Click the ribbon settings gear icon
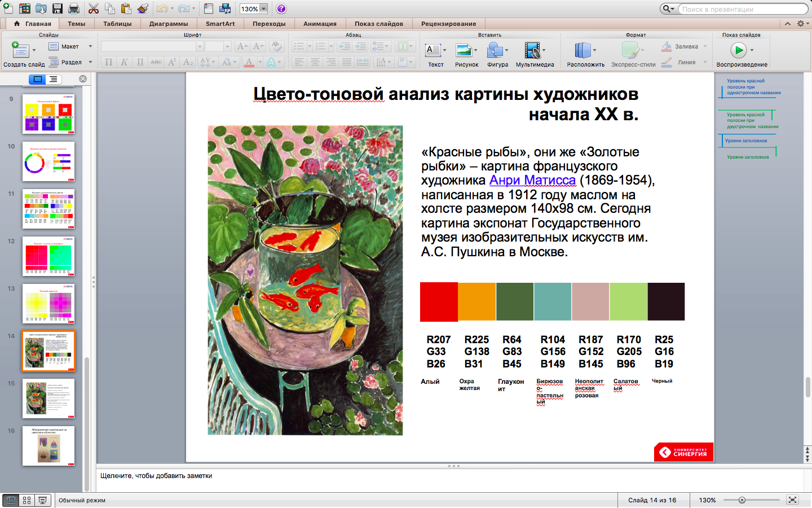 [801, 24]
